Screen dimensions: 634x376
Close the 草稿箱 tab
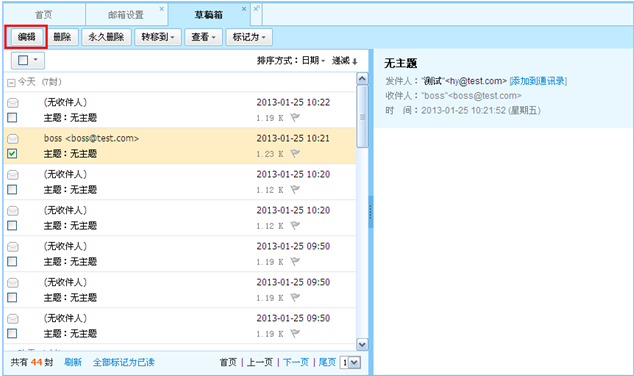coord(244,9)
